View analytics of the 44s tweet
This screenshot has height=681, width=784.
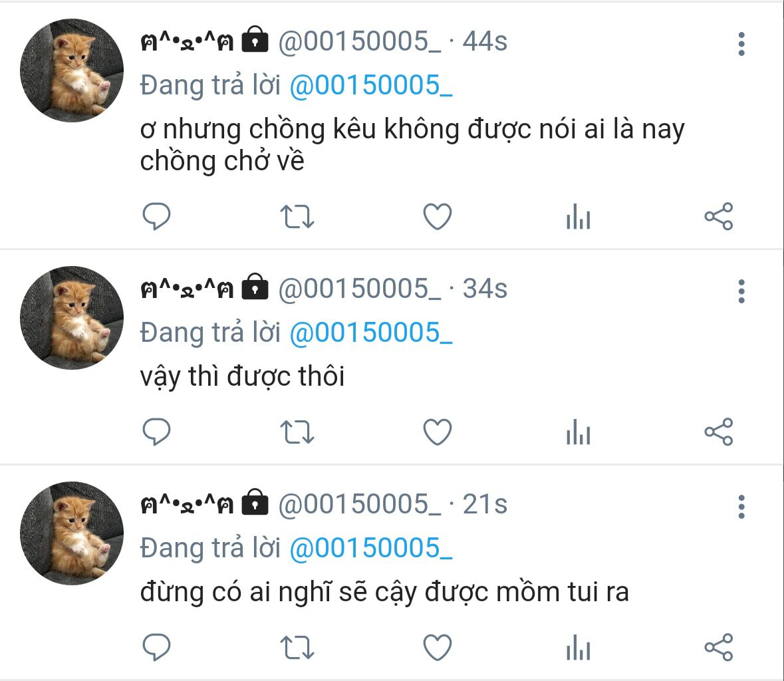[x=579, y=217]
